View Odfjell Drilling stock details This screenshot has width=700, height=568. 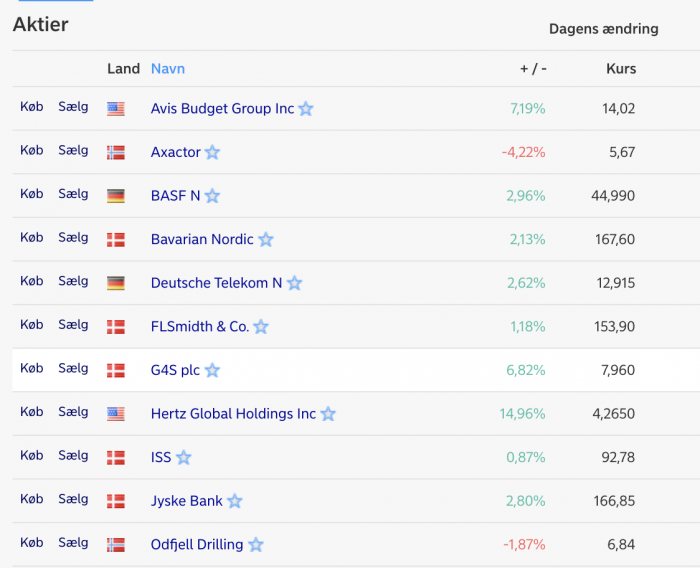(x=197, y=545)
